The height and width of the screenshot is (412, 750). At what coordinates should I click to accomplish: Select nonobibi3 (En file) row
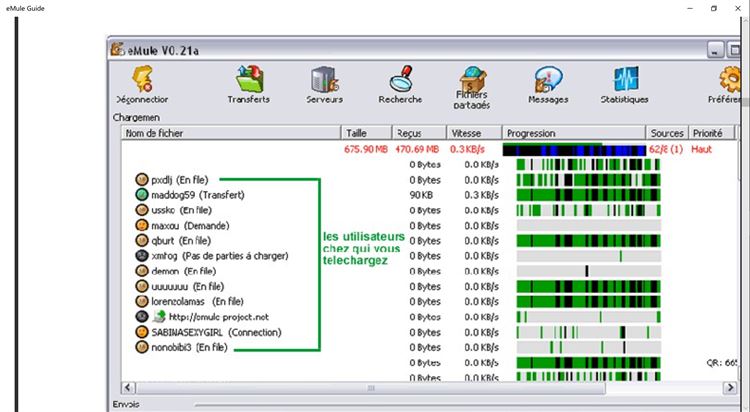pos(189,347)
